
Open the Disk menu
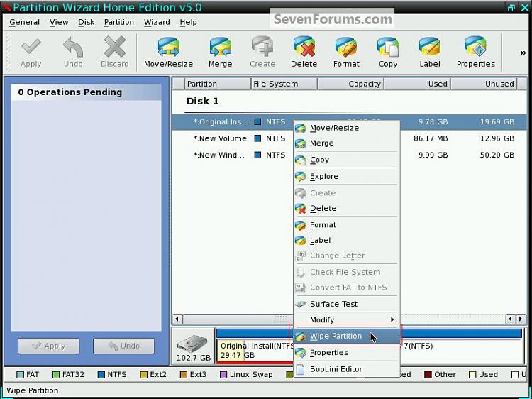(x=86, y=22)
